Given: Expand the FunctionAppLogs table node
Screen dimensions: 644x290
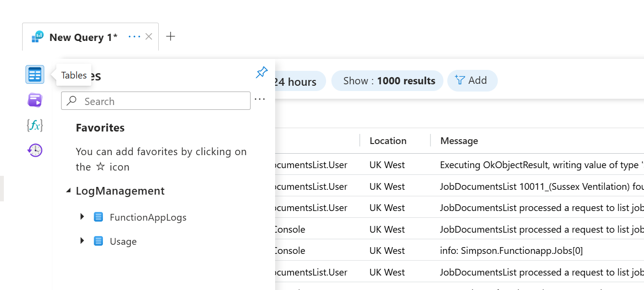Looking at the screenshot, I should pos(83,217).
